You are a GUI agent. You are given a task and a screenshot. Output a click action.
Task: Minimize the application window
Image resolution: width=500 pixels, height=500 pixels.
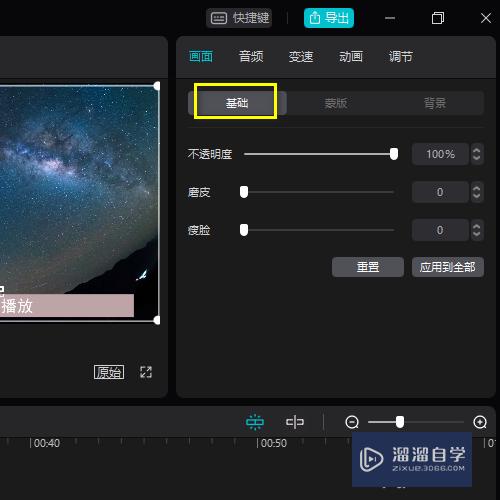[390, 18]
